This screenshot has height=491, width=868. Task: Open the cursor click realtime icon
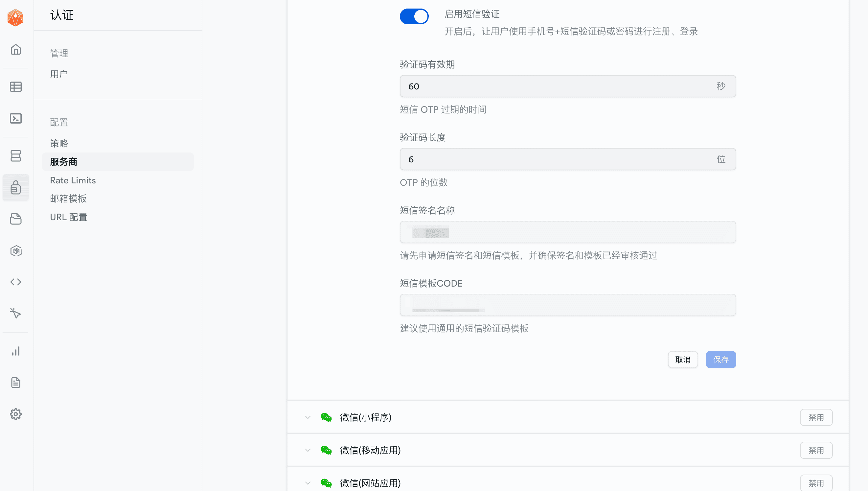[15, 313]
